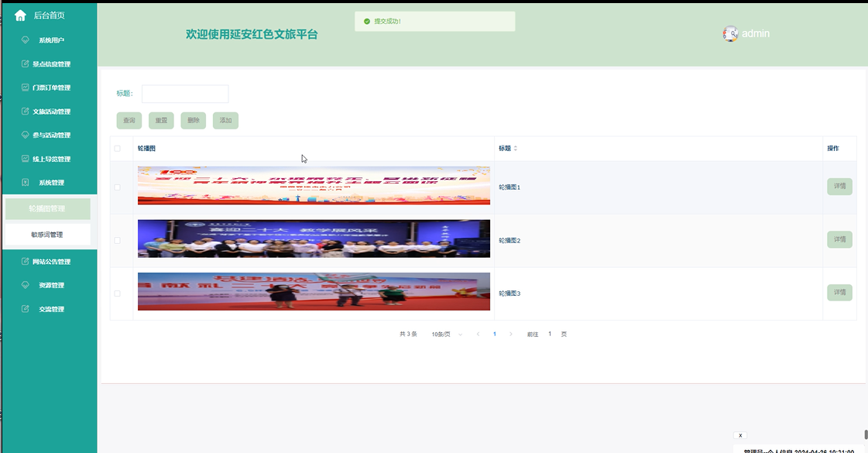
Task: Close the bottom-right popup with x button
Action: click(740, 435)
